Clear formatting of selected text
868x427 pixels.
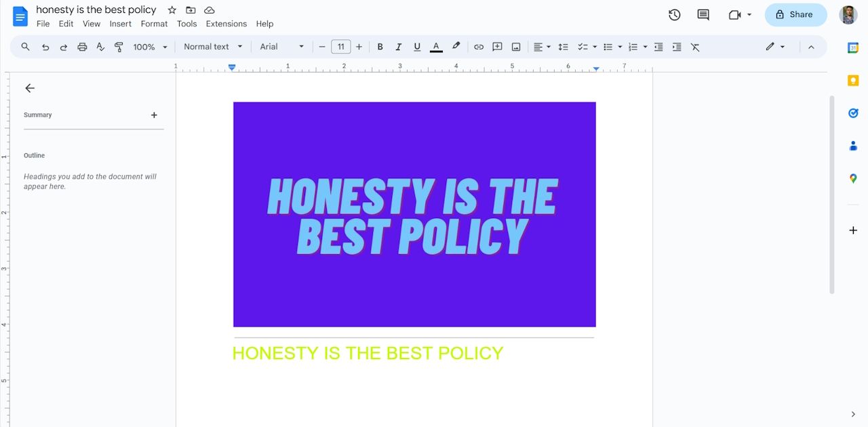tap(695, 47)
